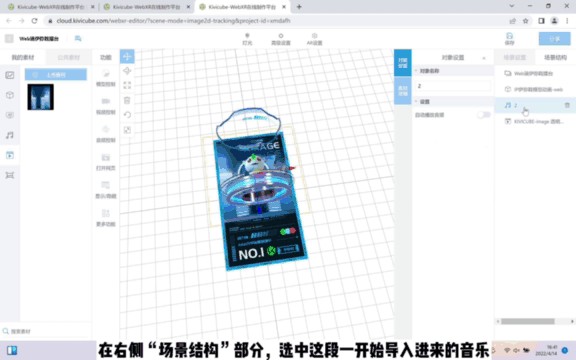Viewport: 576px width, 360px height.
Task: Click the 打开网页 open webpage function
Action: pos(106,162)
